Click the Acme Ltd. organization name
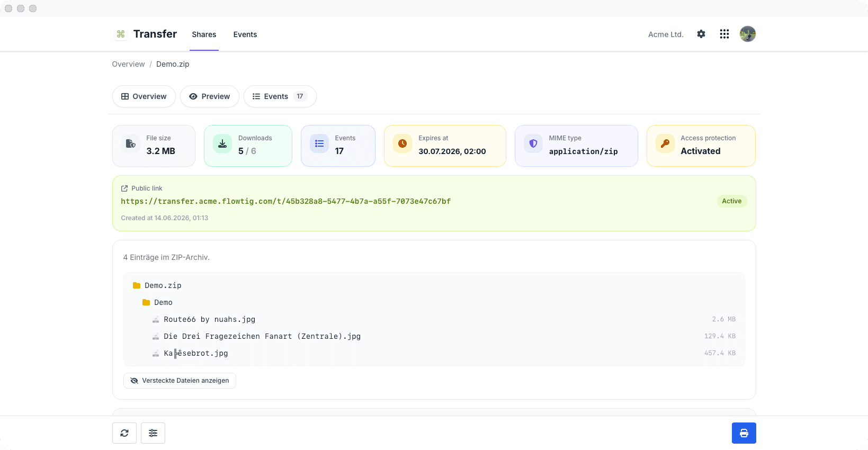Screen dimensions: 868x450 [666, 34]
